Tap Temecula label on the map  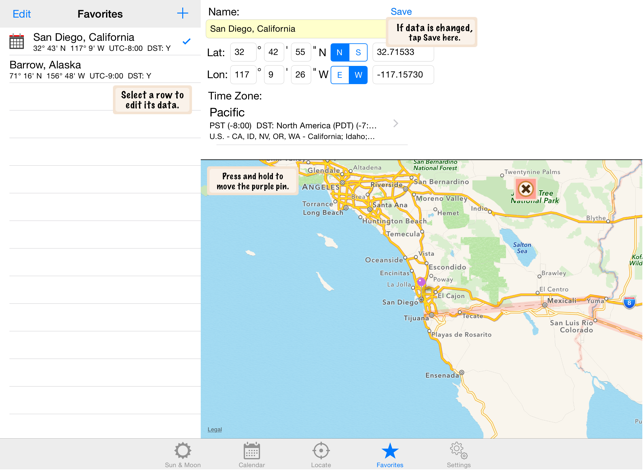[x=403, y=234]
